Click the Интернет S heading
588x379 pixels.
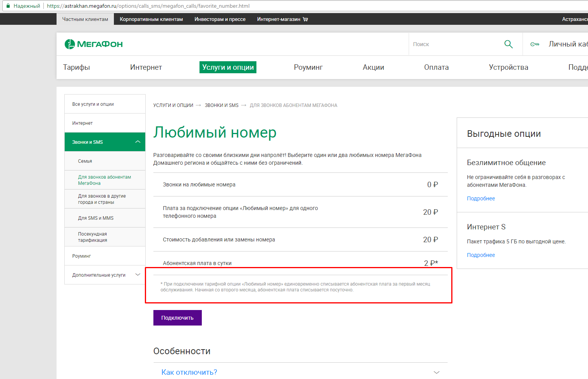pos(486,227)
